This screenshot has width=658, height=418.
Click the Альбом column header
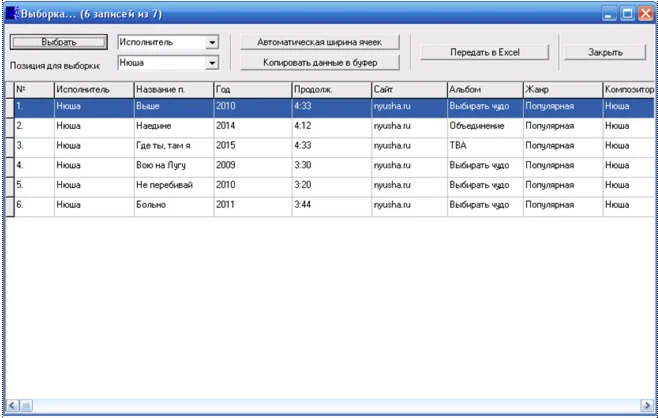pos(483,90)
